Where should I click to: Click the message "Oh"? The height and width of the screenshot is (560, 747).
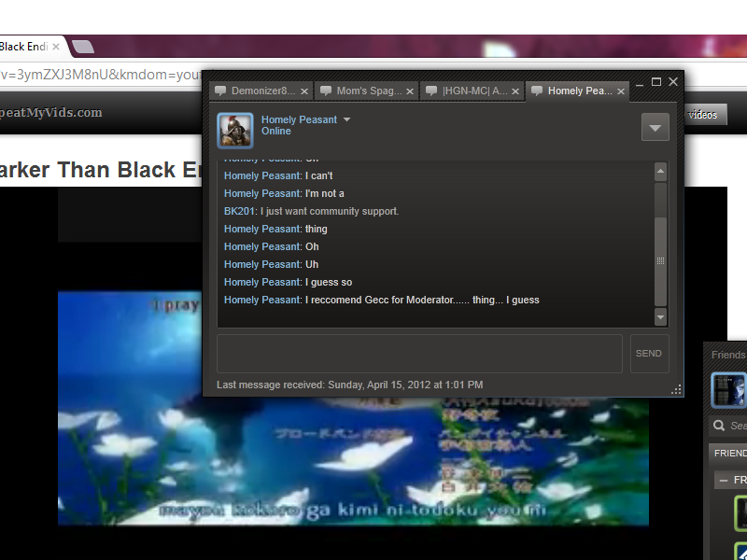(272, 246)
